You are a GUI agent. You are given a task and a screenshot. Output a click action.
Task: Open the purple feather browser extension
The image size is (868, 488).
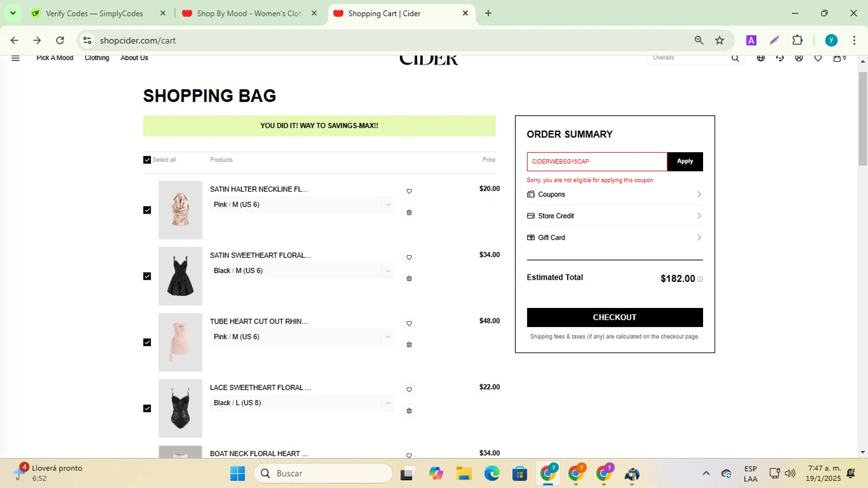[x=774, y=41]
